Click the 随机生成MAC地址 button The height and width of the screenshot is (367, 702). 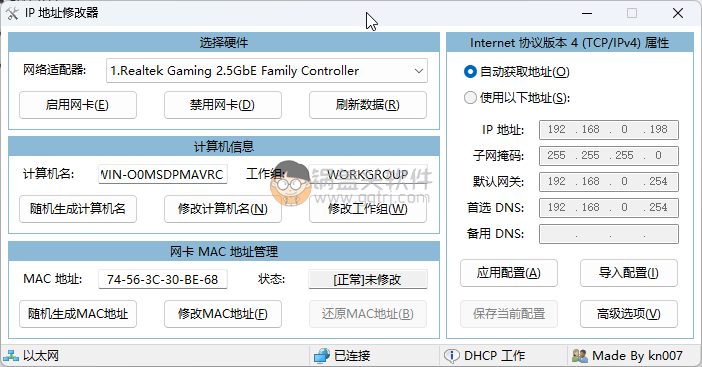point(78,314)
